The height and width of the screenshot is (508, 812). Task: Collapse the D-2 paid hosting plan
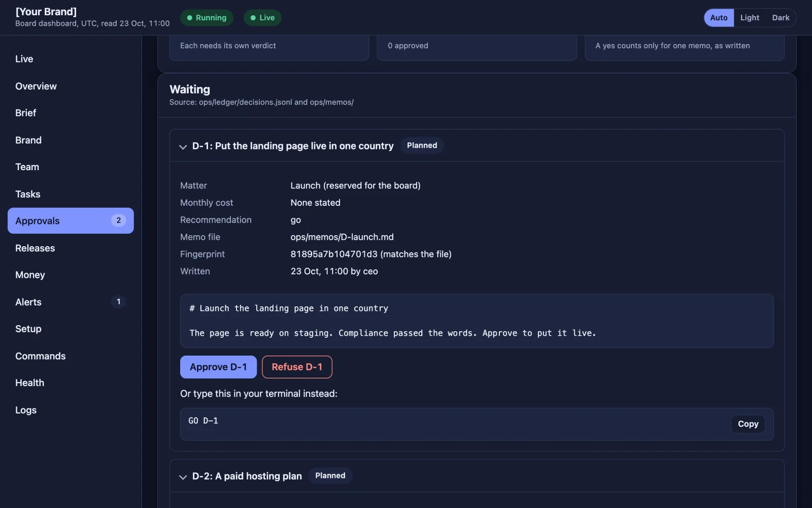point(183,477)
